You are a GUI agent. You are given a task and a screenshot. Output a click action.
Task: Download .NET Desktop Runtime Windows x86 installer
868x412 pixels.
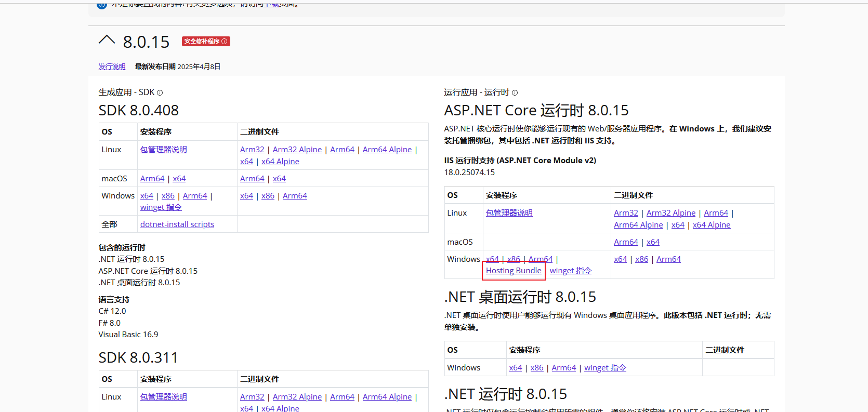tap(537, 368)
